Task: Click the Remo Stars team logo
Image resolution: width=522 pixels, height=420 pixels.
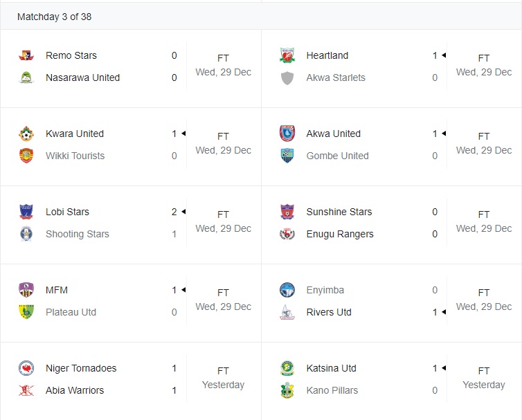Action: click(x=26, y=55)
